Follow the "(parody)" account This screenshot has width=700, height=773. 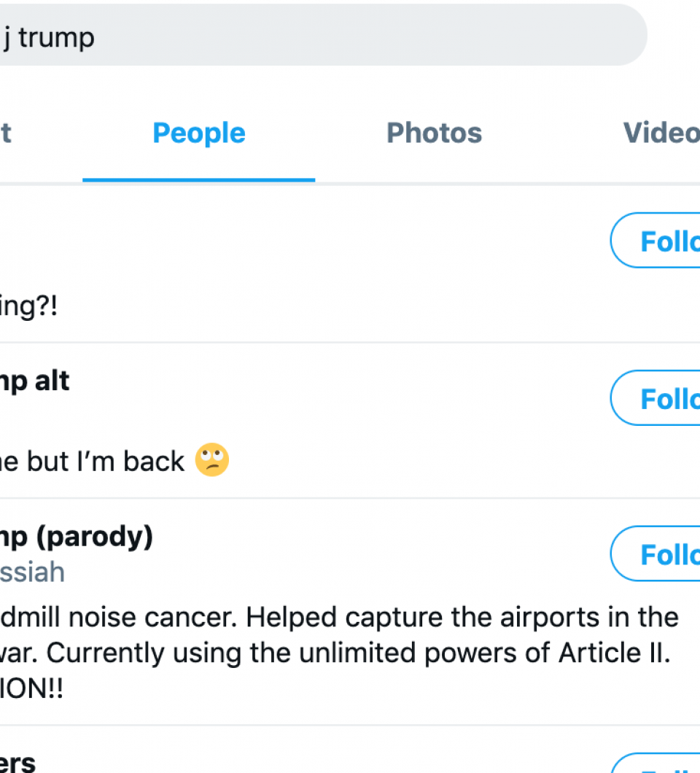pos(656,553)
